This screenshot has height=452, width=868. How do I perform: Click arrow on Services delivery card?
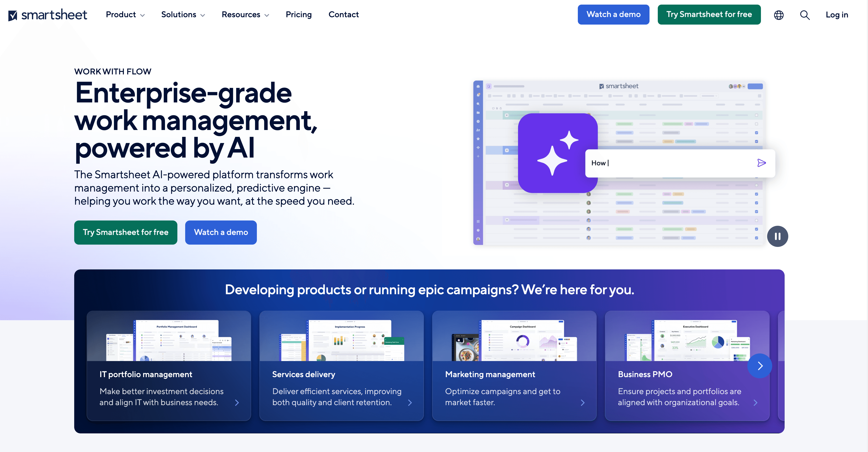410,402
